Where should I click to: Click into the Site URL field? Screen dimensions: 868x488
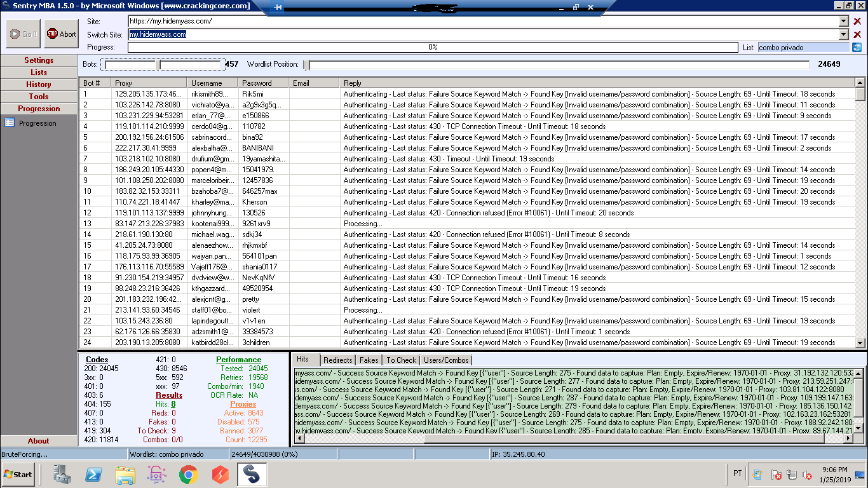[483, 22]
